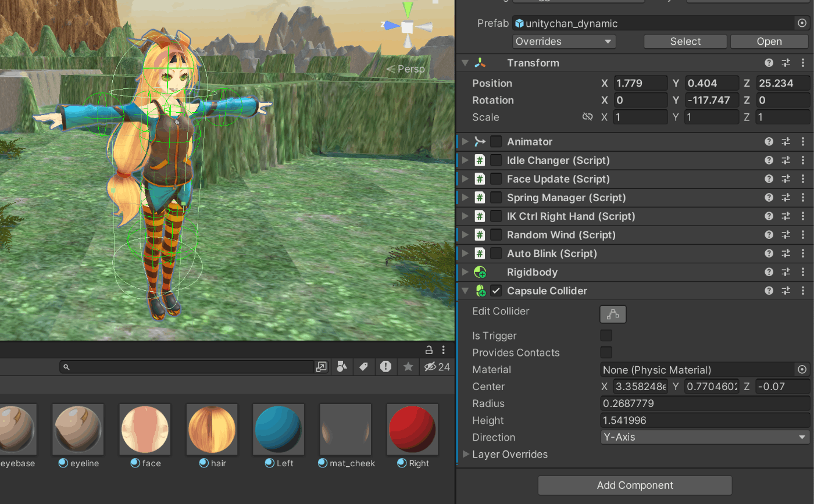Open the Animator preset selector icon

(x=786, y=141)
